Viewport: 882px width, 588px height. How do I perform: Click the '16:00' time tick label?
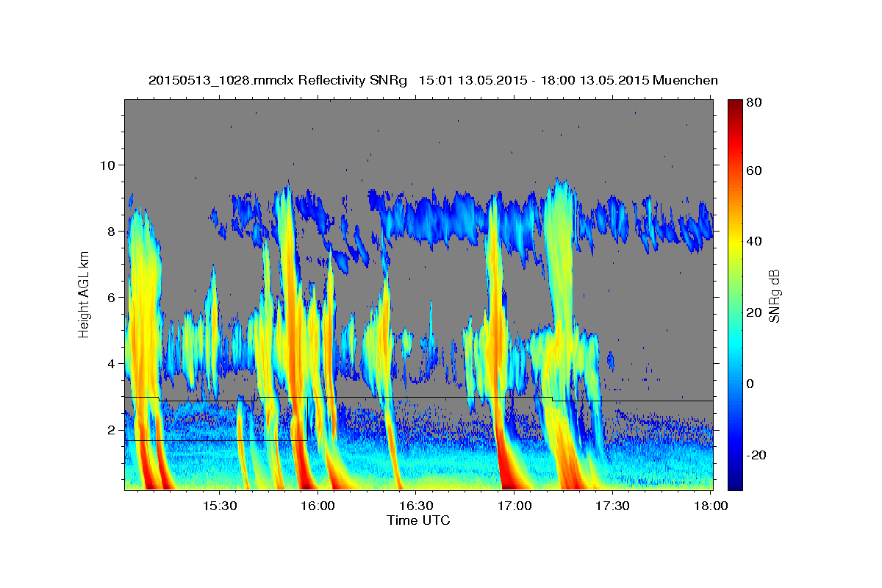pyautogui.click(x=318, y=506)
